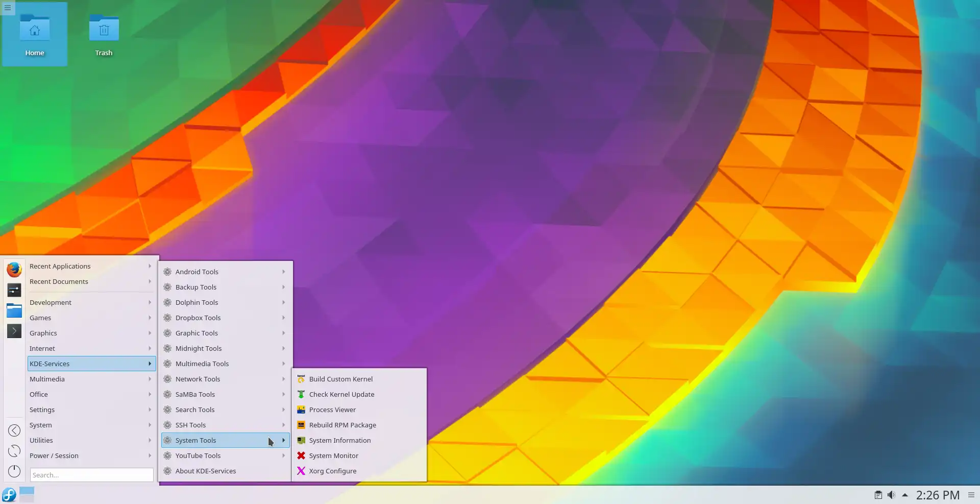
Task: Expand the YouTube Tools submenu arrow
Action: point(284,455)
